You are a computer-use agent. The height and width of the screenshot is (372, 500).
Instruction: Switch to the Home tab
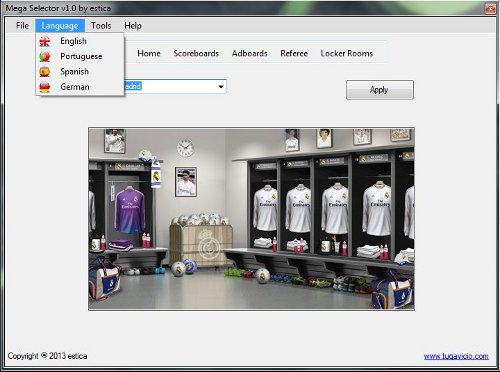click(149, 53)
